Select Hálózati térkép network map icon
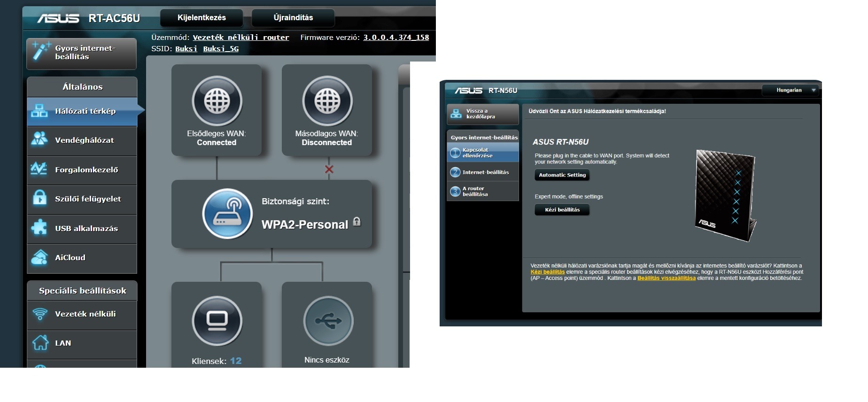Viewport: 868px width, 402px height. click(x=39, y=111)
